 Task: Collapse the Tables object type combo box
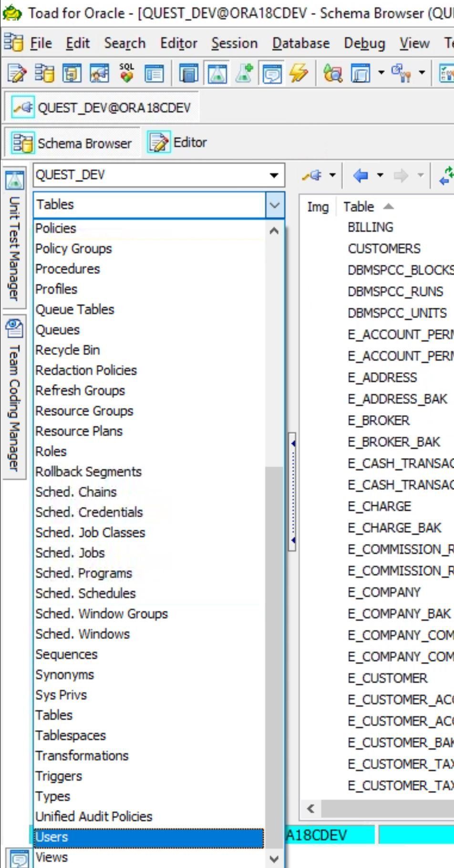[x=274, y=205]
